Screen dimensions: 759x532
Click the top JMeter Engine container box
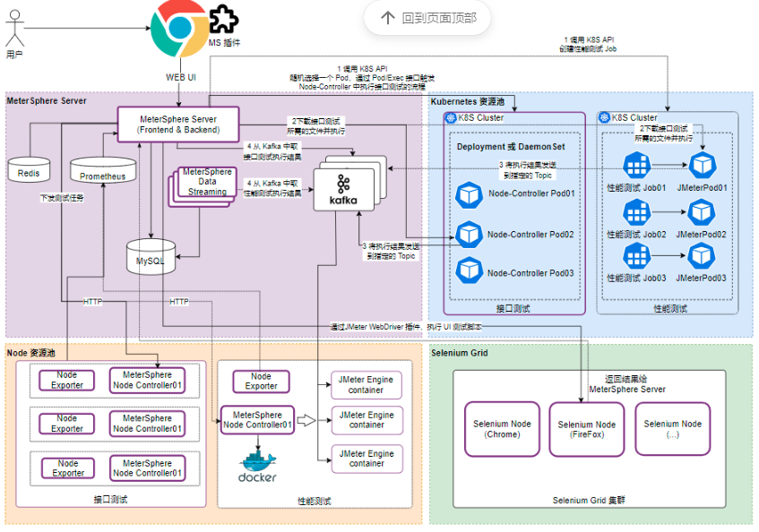coord(367,385)
